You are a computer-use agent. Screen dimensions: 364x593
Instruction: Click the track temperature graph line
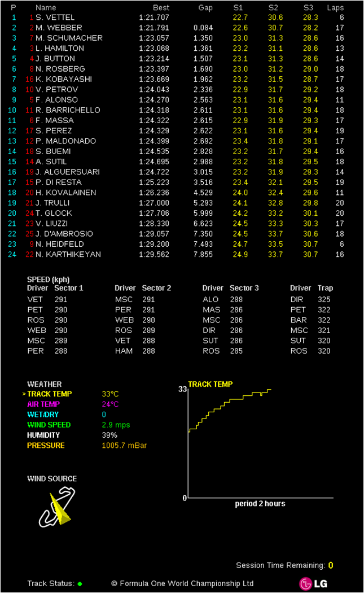230,409
